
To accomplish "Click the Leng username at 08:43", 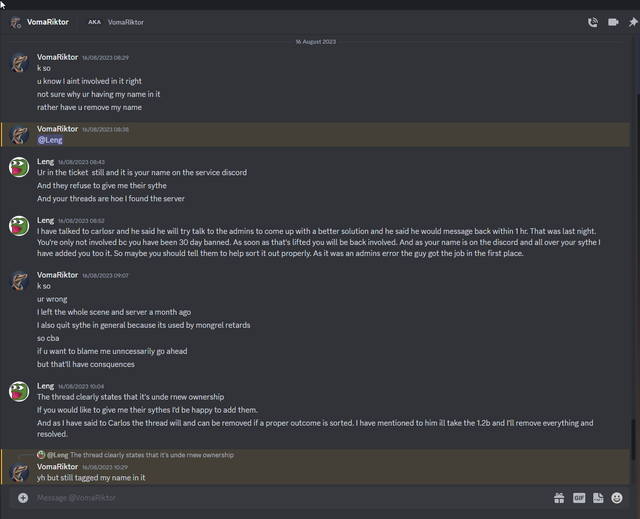I will pyautogui.click(x=45, y=161).
